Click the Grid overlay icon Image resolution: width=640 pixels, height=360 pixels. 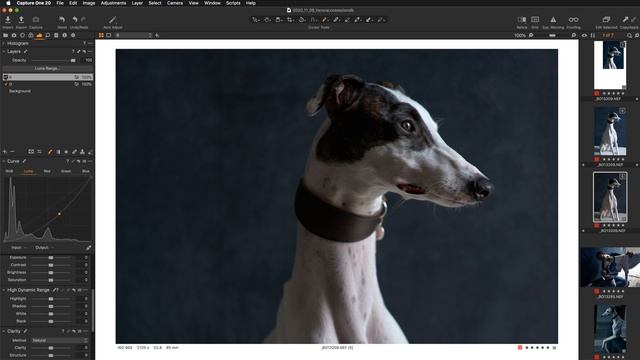pyautogui.click(x=535, y=20)
